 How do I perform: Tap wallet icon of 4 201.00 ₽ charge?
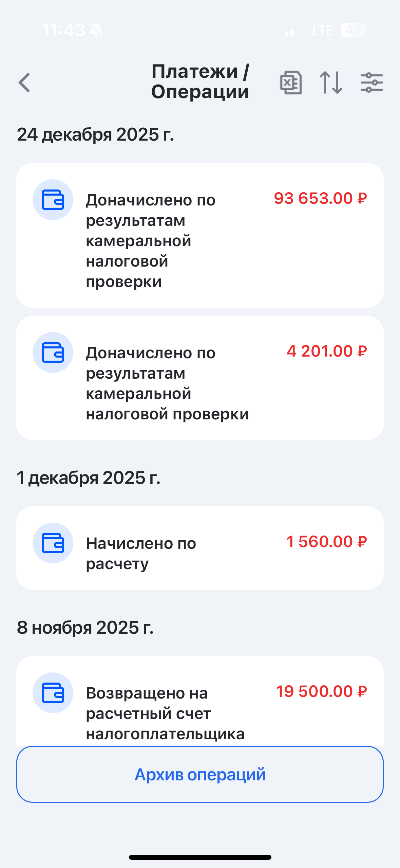[53, 352]
